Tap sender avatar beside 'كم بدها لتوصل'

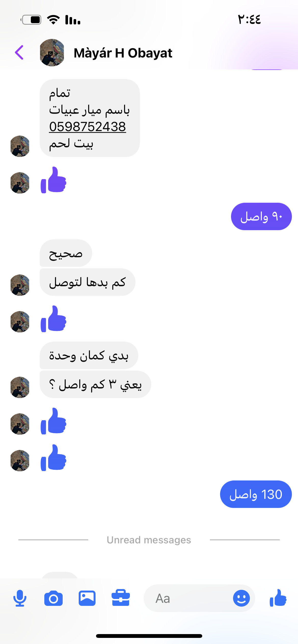coord(20,285)
